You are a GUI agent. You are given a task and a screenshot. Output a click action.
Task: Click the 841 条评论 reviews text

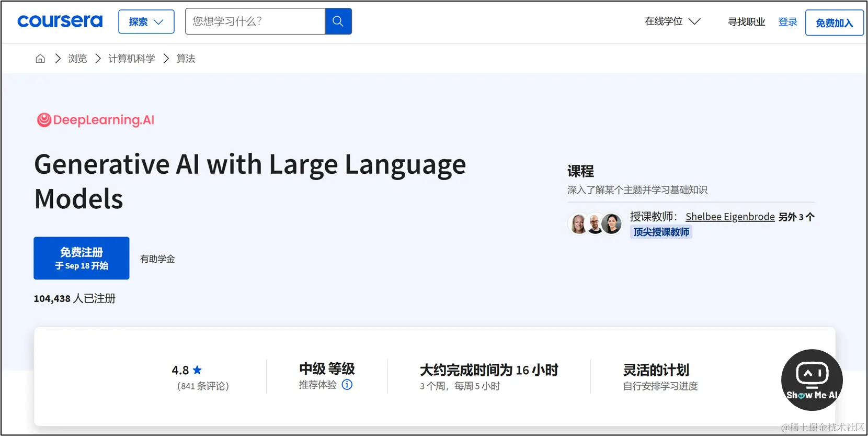pyautogui.click(x=203, y=386)
